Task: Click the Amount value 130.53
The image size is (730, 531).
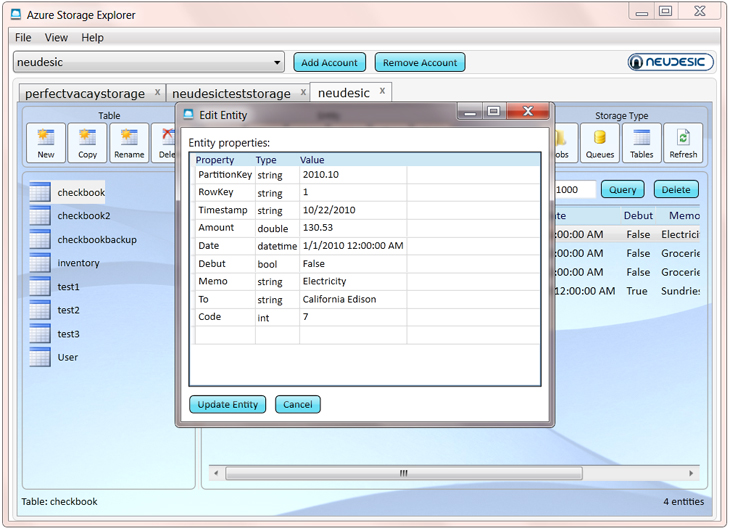Action: (x=318, y=228)
